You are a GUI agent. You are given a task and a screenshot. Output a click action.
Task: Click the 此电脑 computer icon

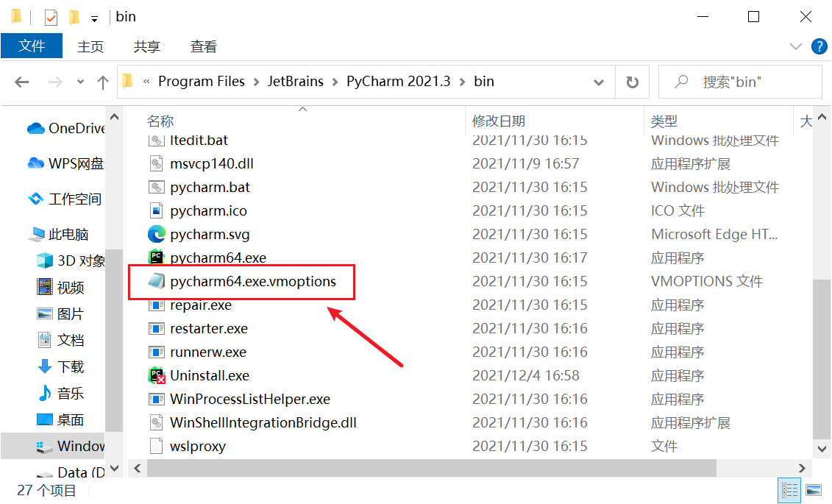pos(37,234)
